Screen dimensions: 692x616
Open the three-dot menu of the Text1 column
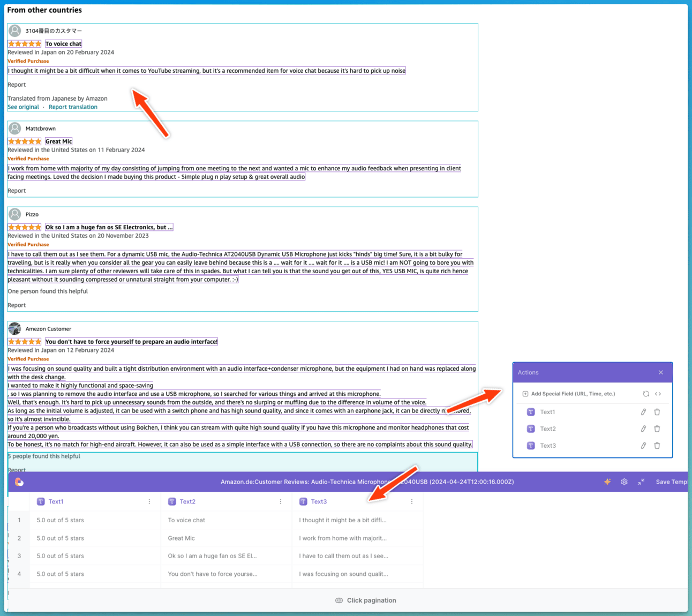click(149, 501)
